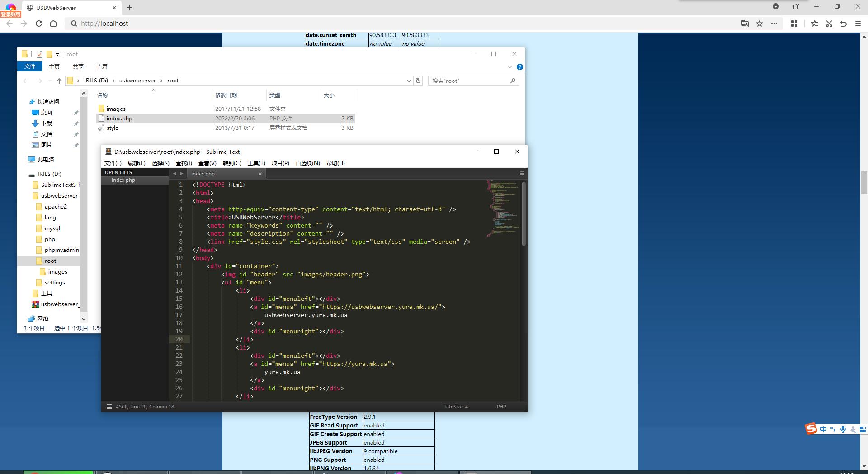Click Sublime status bar panel switcher icon
The width and height of the screenshot is (868, 474).
[109, 407]
